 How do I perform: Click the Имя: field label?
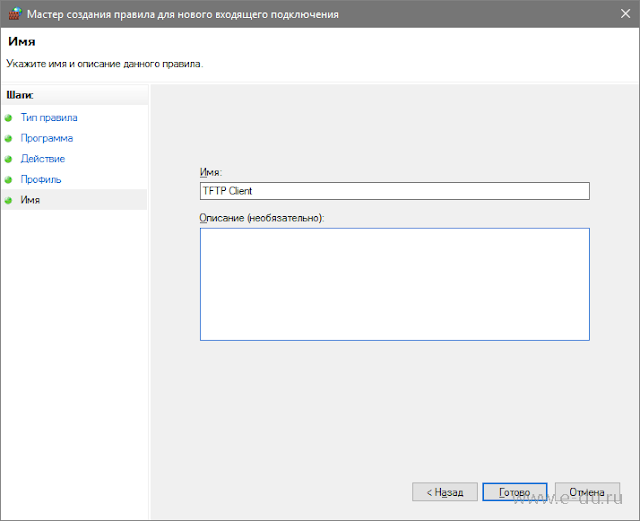point(211,172)
